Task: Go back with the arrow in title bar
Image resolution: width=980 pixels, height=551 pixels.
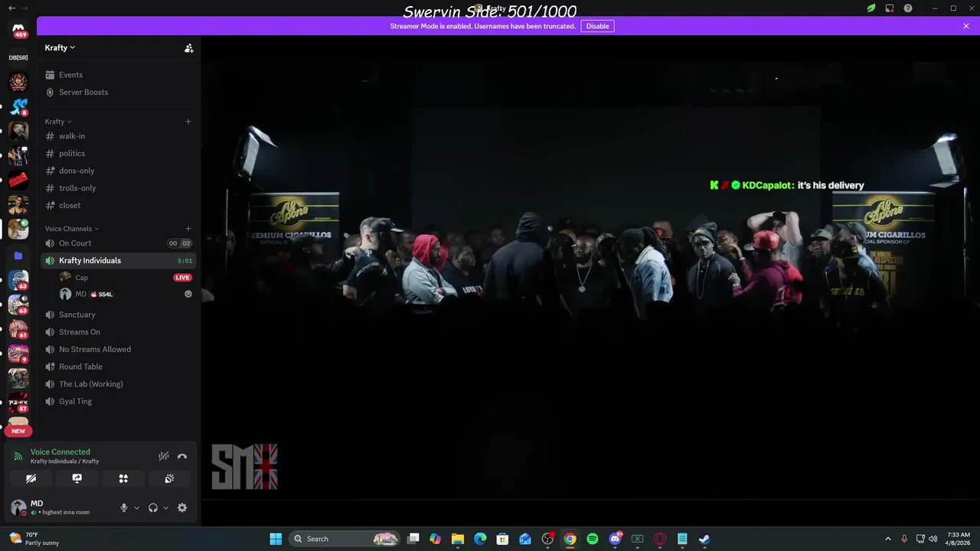Action: [x=11, y=8]
